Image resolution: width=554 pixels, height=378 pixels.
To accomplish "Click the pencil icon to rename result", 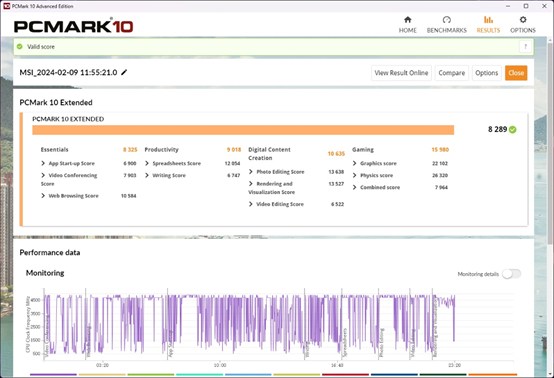I will pyautogui.click(x=124, y=72).
